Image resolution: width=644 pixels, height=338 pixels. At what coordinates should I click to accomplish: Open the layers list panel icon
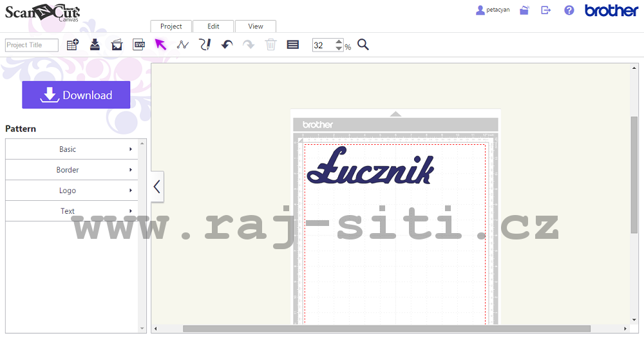(292, 45)
